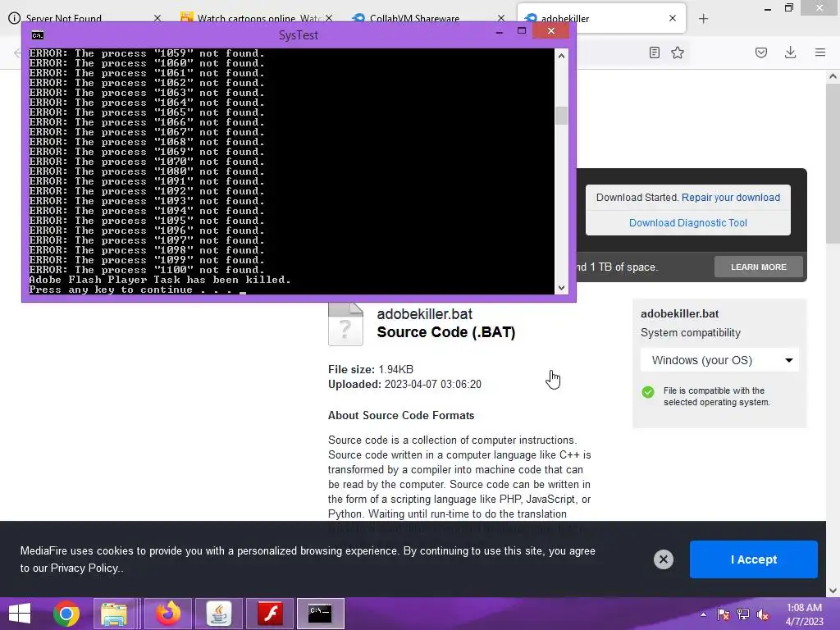This screenshot has height=630, width=840.
Task: Restore down the Firefox window
Action: tap(788, 8)
